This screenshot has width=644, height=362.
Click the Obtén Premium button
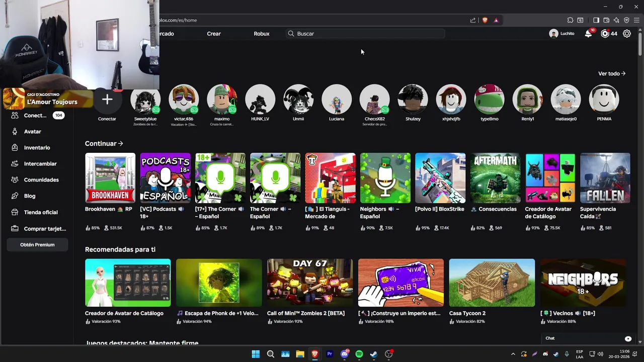point(37,244)
